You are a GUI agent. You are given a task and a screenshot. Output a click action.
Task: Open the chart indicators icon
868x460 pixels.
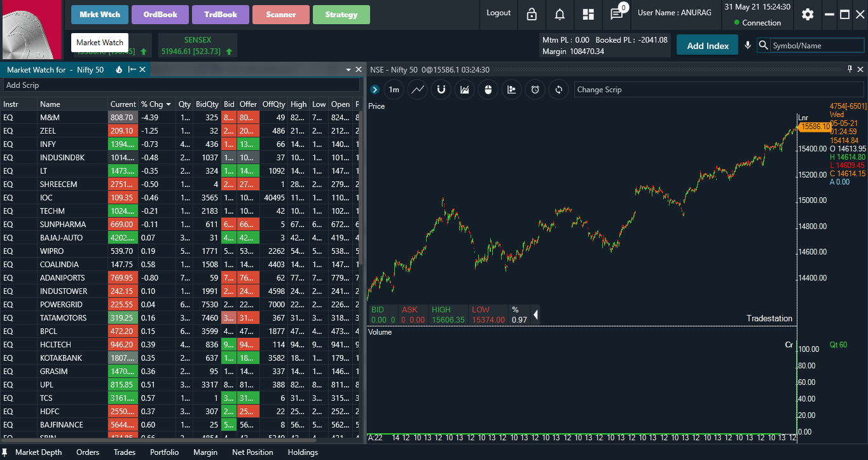(x=465, y=90)
